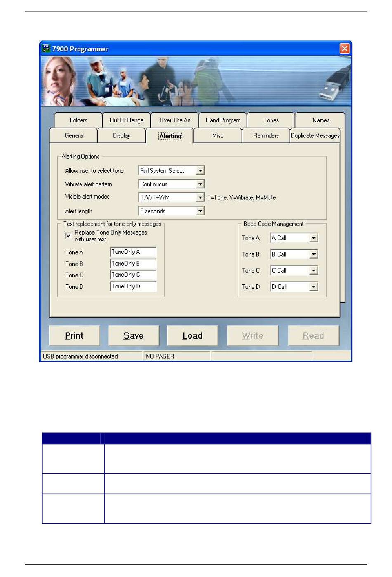Click the Read button

[314, 336]
